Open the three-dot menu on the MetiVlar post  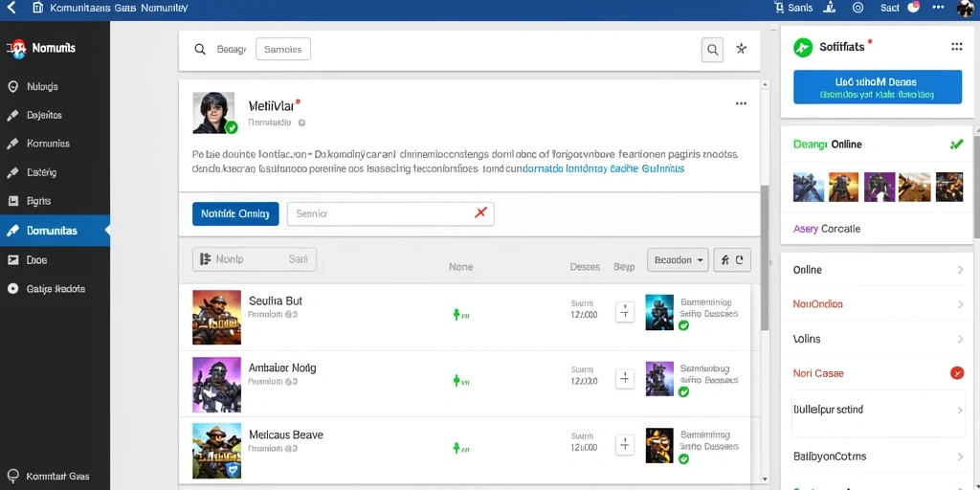click(x=741, y=103)
